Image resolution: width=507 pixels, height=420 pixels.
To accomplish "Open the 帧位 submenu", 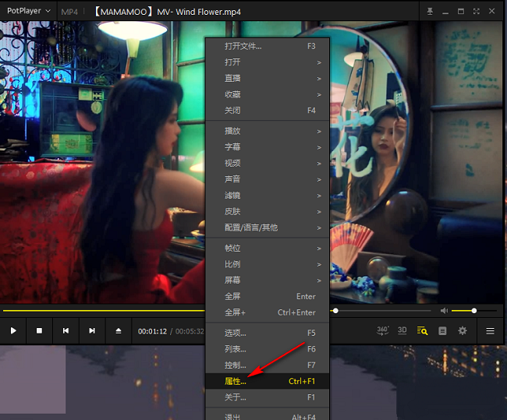I will click(x=268, y=249).
